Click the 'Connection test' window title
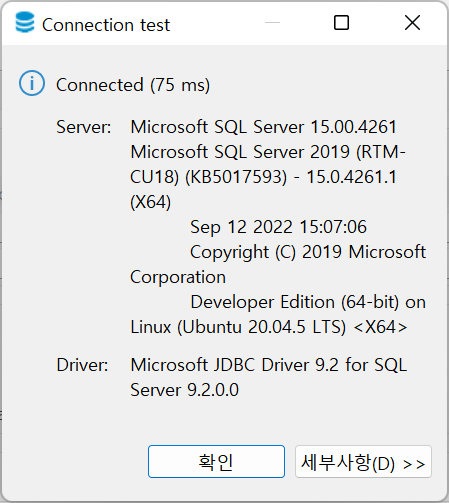 click(106, 25)
